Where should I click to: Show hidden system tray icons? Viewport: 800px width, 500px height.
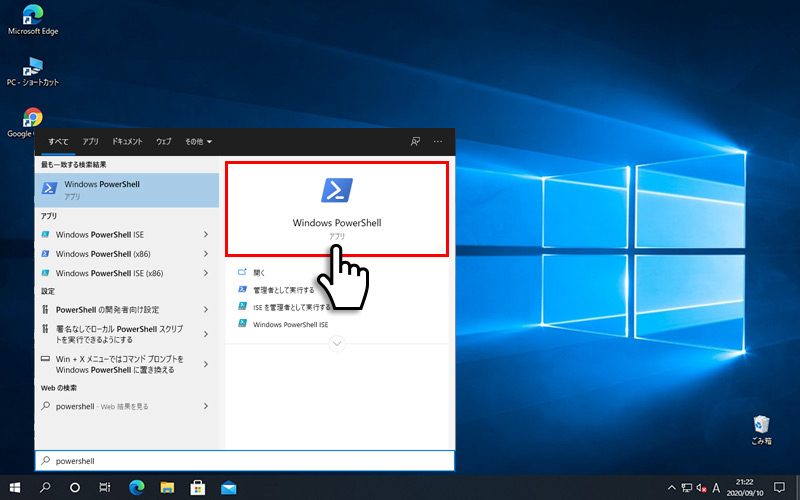pos(672,488)
